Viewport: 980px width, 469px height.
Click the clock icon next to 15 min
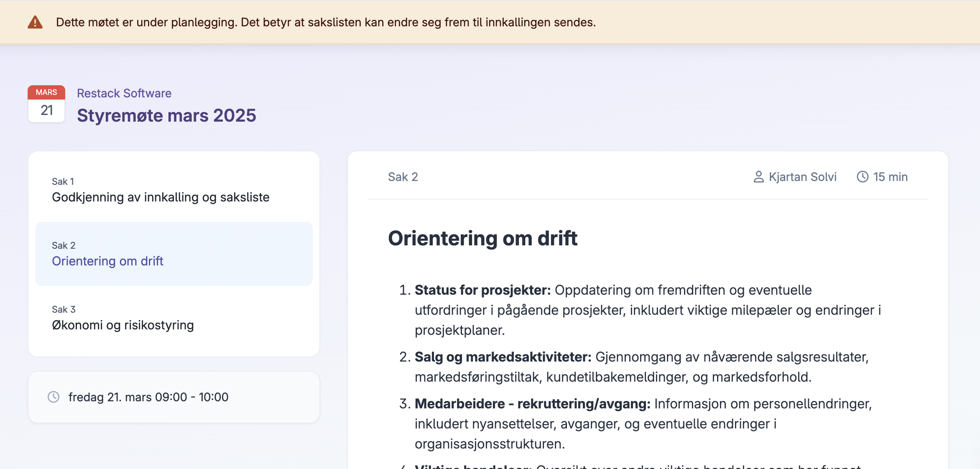coord(863,177)
